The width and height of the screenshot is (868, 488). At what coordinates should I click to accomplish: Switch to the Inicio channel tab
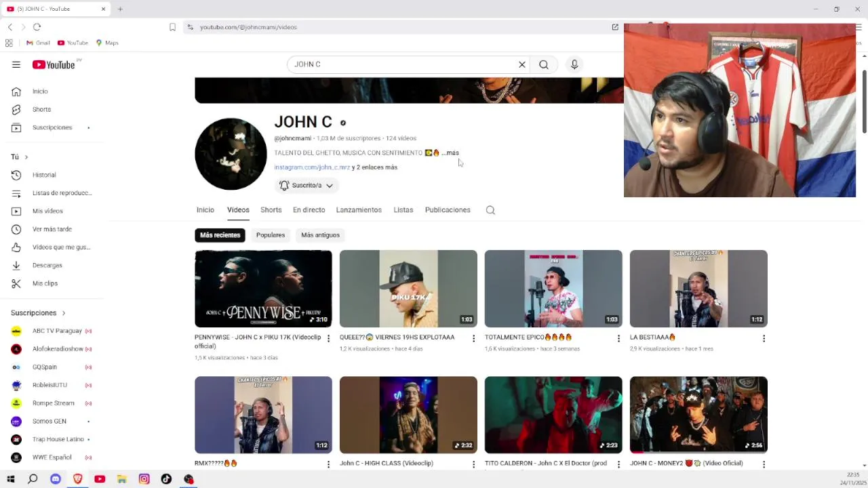[x=205, y=210]
